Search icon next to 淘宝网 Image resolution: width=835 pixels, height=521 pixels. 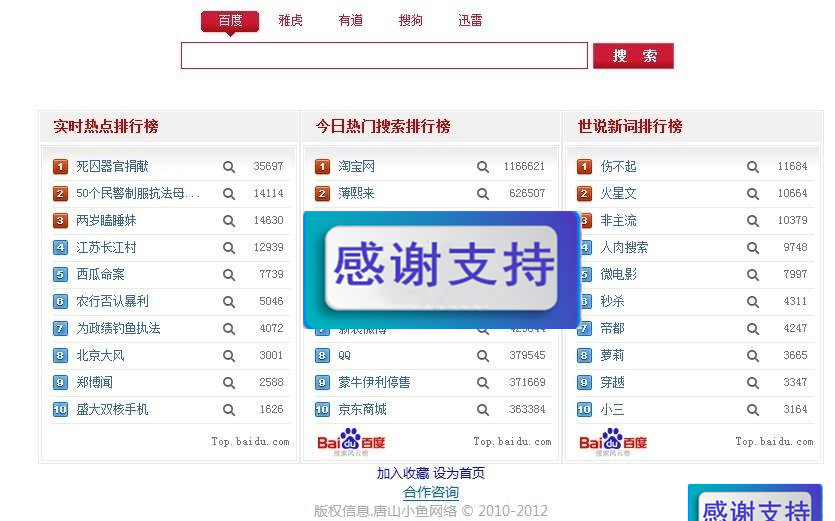pyautogui.click(x=483, y=167)
